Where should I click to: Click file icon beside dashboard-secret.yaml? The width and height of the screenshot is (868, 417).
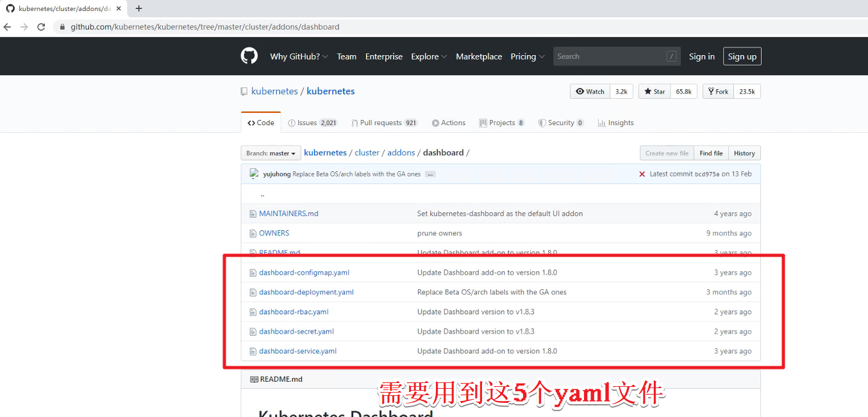(253, 332)
